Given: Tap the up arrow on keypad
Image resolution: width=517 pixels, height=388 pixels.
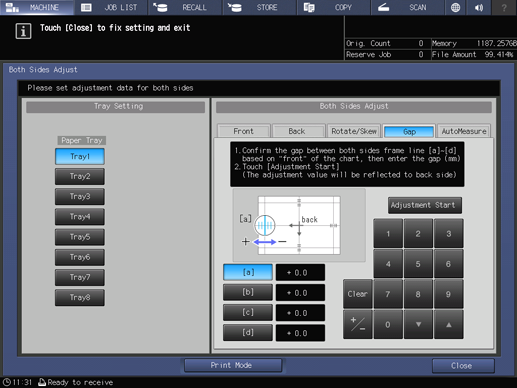Looking at the screenshot, I should pyautogui.click(x=449, y=324).
